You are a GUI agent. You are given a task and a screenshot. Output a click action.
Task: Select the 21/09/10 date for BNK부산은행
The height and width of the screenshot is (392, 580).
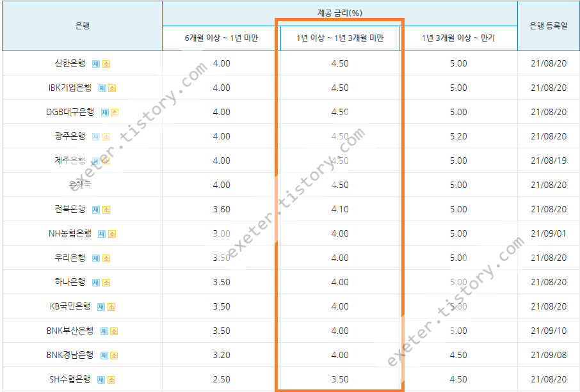(549, 331)
